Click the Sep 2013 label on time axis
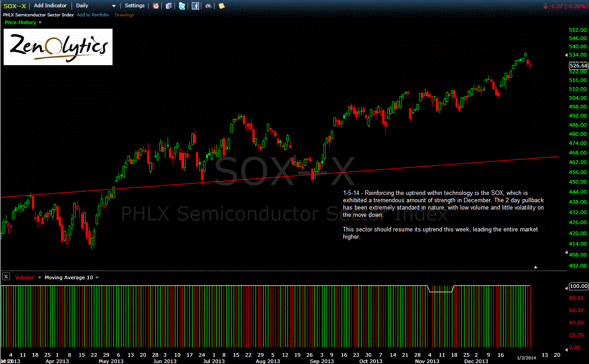Viewport: 589px width, 364px height. [322, 361]
